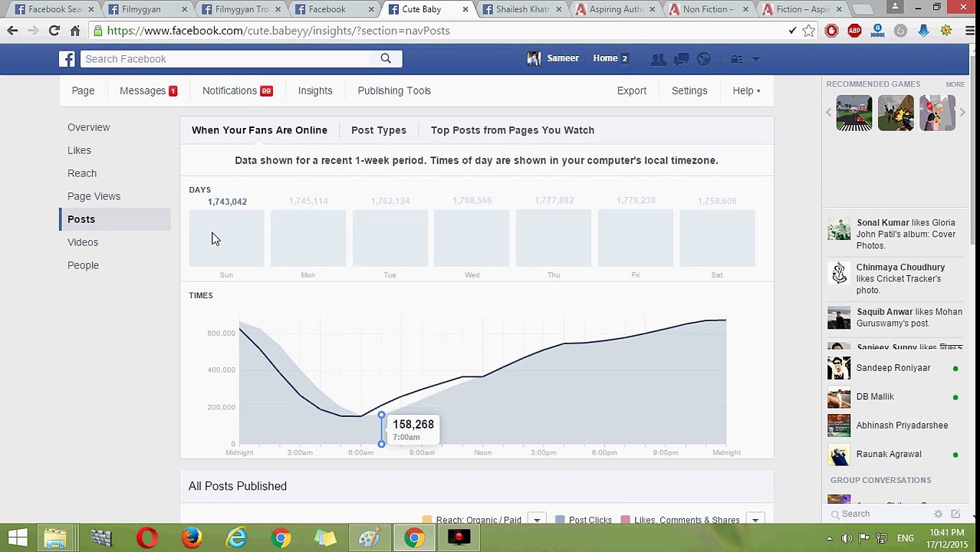Reload the page

pyautogui.click(x=54, y=31)
